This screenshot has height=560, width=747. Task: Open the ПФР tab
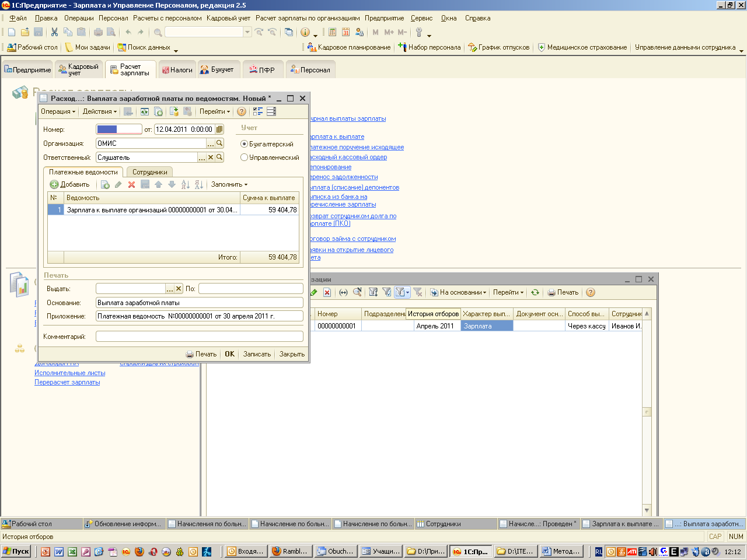262,70
